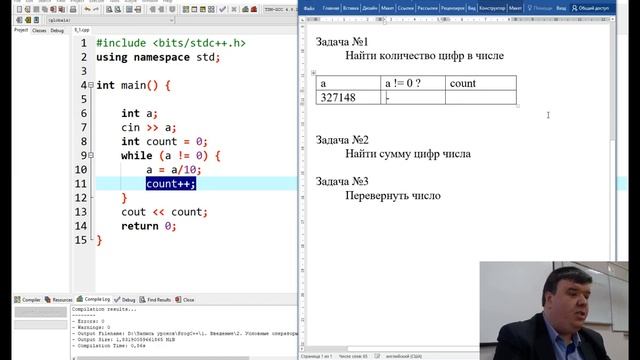Collapse the while loop fold marker at line 9
640x360 pixels.
[91, 156]
